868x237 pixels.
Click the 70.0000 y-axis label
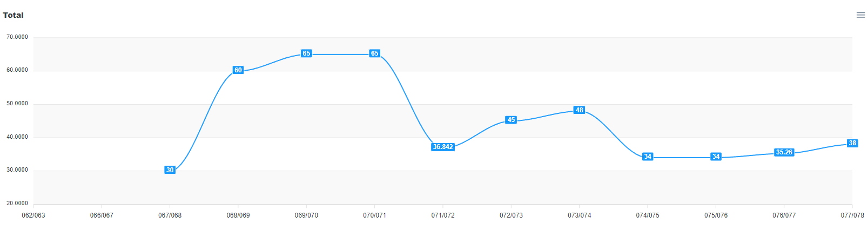[x=17, y=37]
